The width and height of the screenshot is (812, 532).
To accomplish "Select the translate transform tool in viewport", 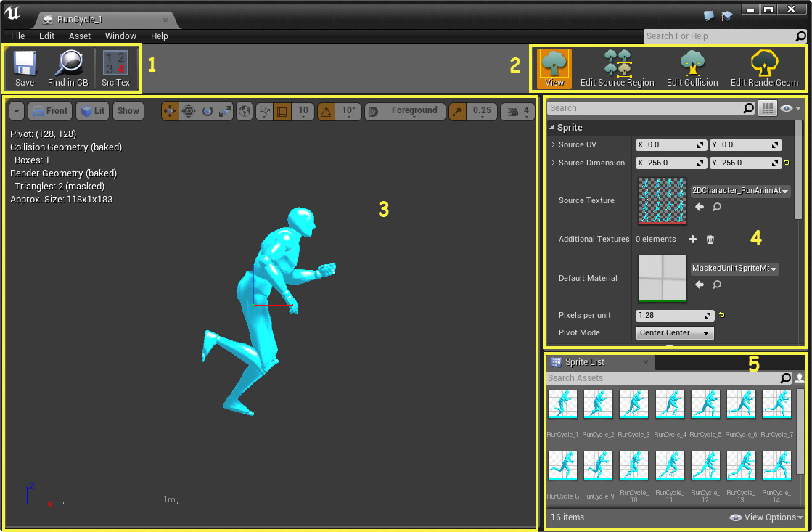I will tap(171, 110).
